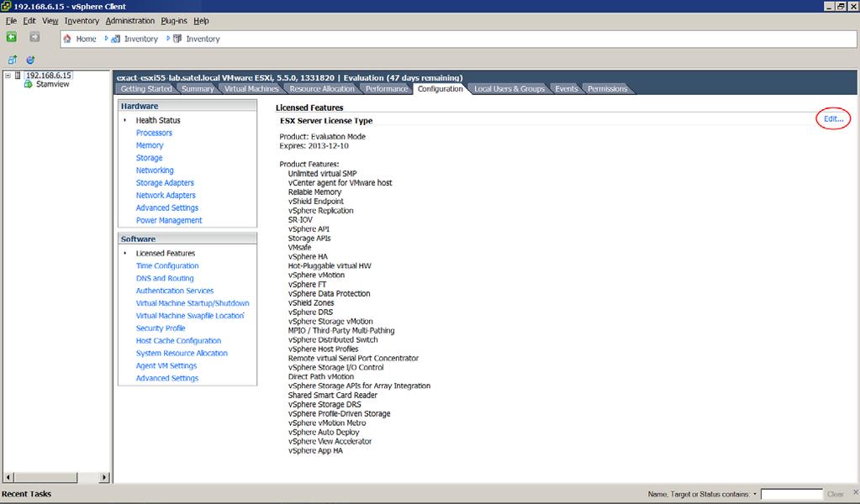Viewport: 860px width, 504px height.
Task: Open the DNS and Routing link
Action: pyautogui.click(x=165, y=278)
